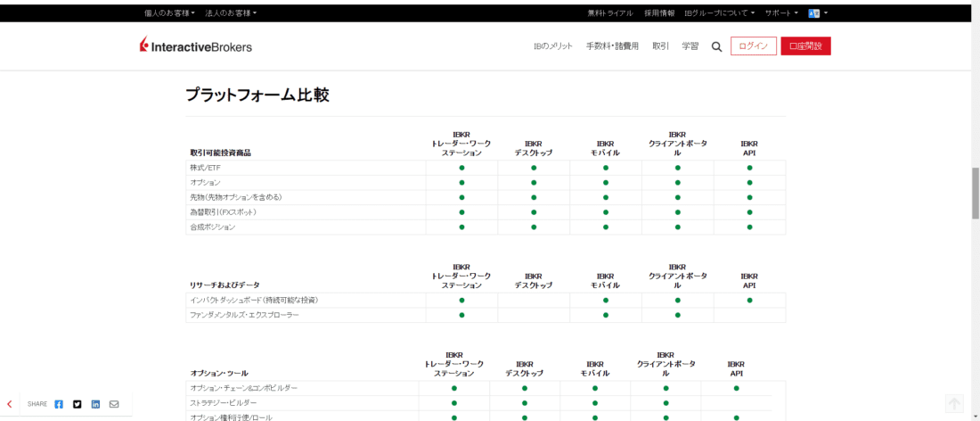Click the scroll-to-top arrow button
Viewport: 980px width, 421px height.
[x=953, y=404]
